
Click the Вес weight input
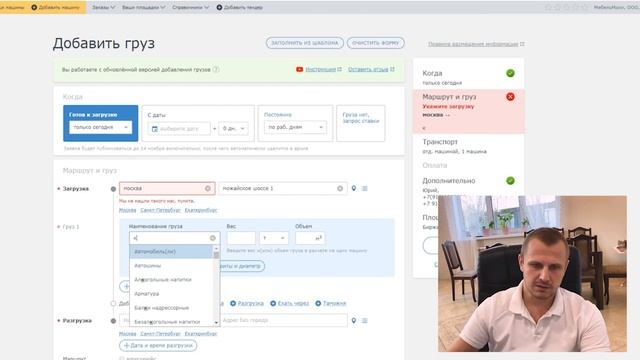[x=241, y=238]
